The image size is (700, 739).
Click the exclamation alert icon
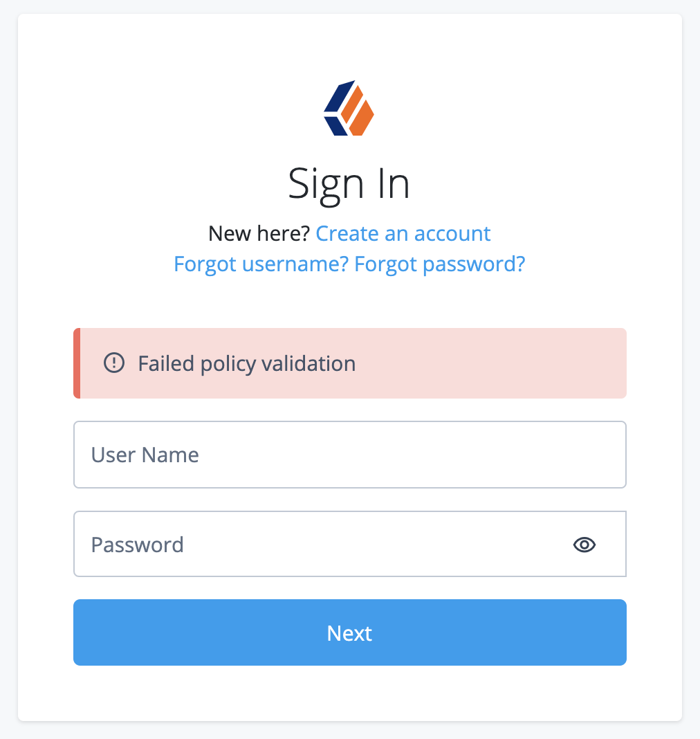113,363
